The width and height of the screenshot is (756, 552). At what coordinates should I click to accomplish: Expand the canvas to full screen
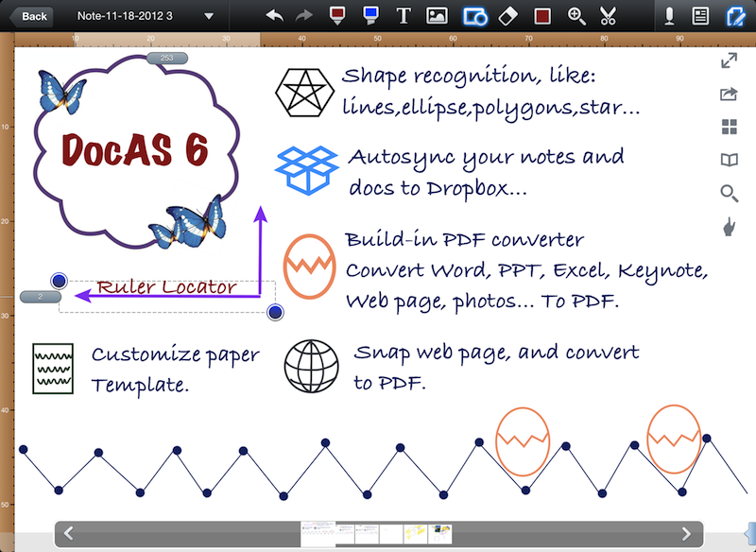click(729, 60)
